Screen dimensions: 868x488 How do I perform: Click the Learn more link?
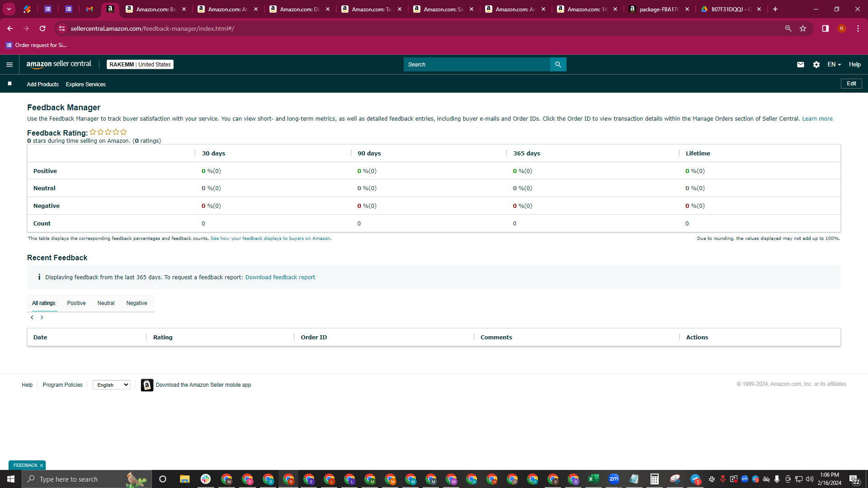pyautogui.click(x=817, y=119)
